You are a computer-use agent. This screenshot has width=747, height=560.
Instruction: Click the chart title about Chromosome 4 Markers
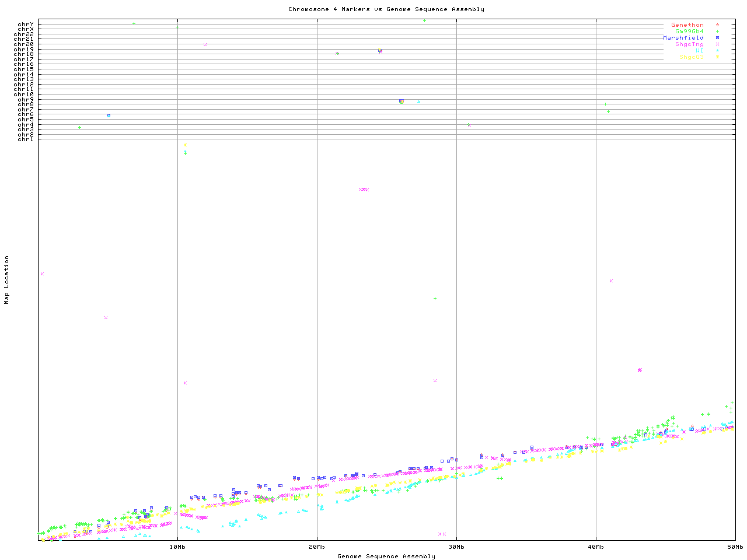(x=386, y=9)
